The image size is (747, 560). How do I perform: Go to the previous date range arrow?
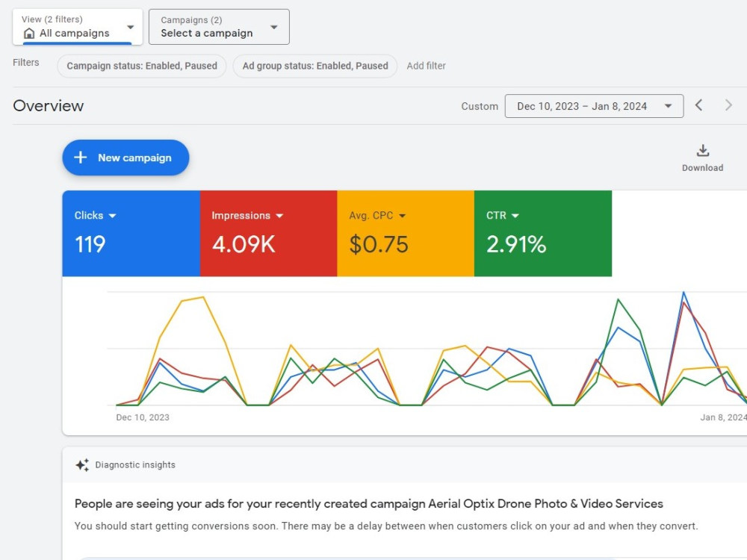point(699,105)
